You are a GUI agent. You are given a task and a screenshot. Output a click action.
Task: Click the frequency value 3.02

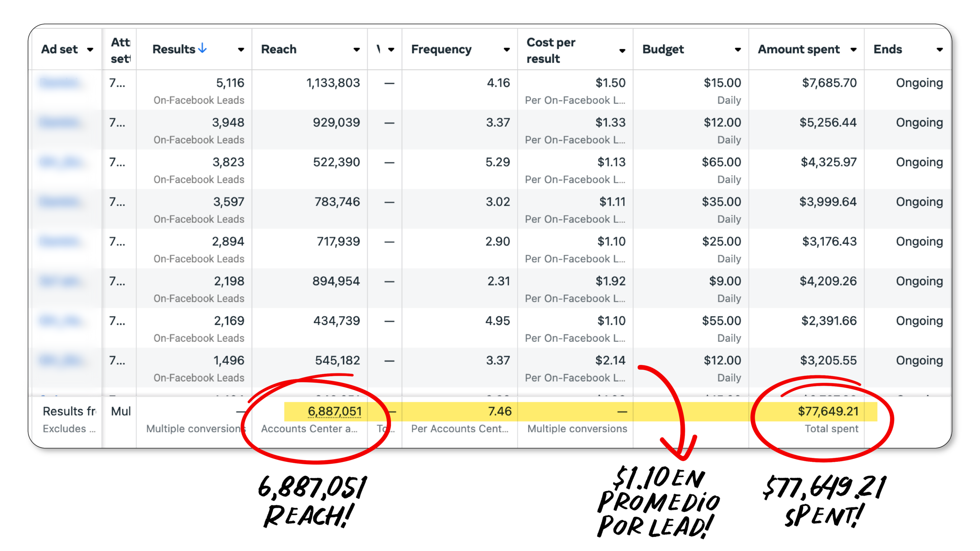498,202
